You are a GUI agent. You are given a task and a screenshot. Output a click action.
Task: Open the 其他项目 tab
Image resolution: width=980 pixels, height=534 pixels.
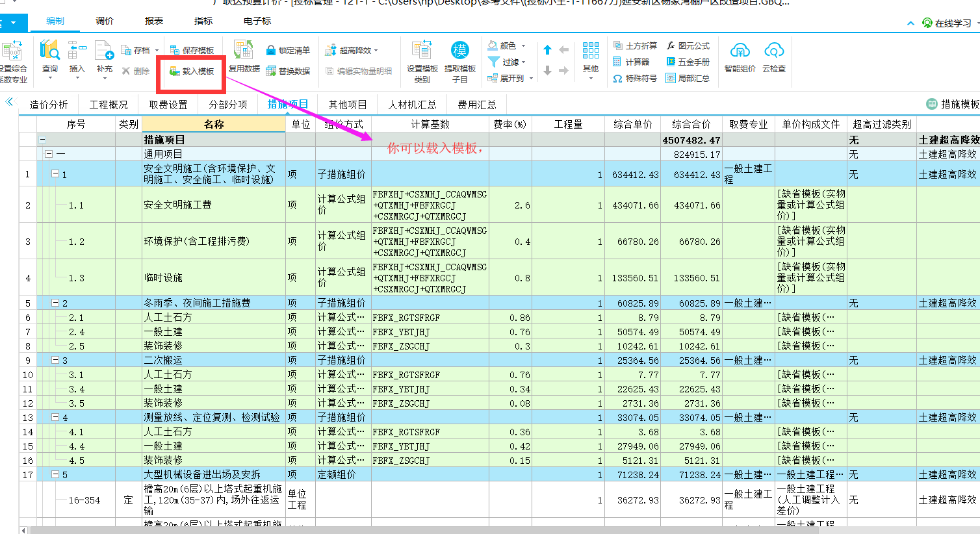coord(347,104)
